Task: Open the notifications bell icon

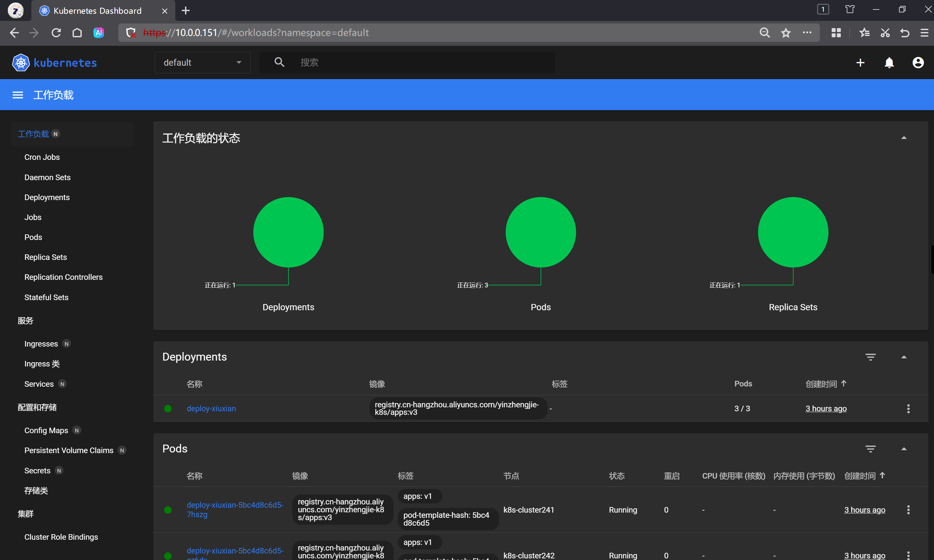Action: 889,63
